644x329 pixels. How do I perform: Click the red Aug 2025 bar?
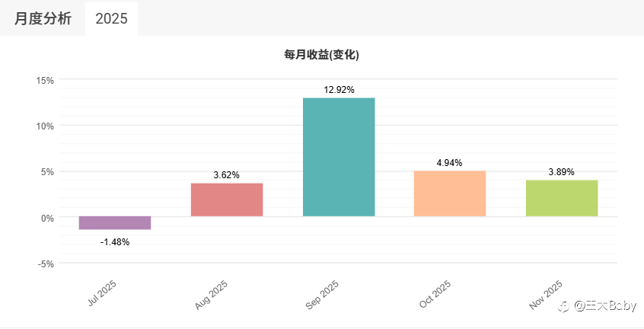pos(227,200)
